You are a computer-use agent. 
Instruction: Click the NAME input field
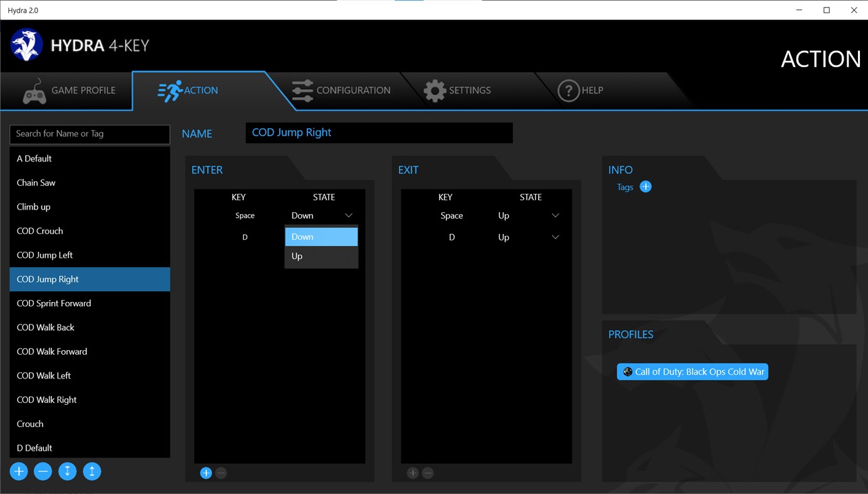pos(379,132)
